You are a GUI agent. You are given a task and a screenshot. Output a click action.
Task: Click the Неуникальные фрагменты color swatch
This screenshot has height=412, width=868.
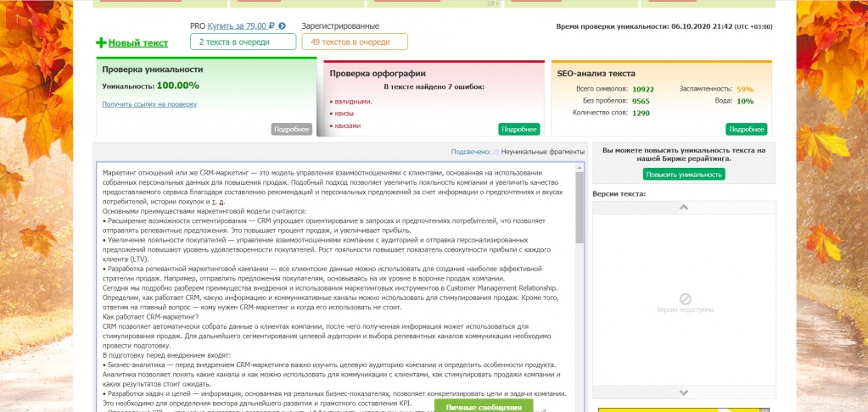[x=496, y=152]
